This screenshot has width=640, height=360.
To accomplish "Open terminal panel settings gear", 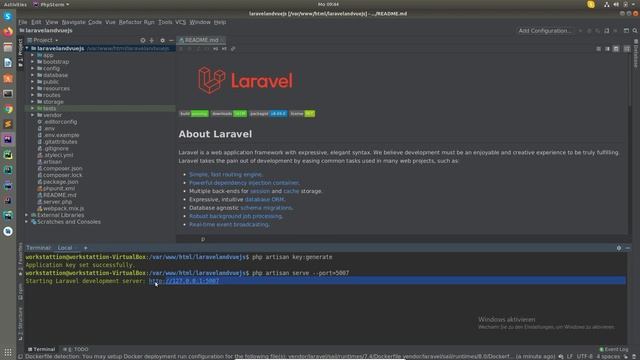I will [x=619, y=248].
